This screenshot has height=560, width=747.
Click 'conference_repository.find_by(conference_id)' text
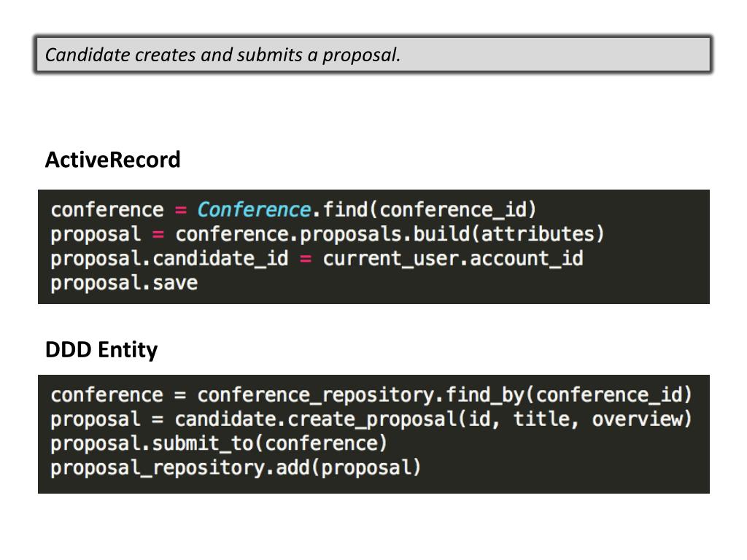pos(444,395)
